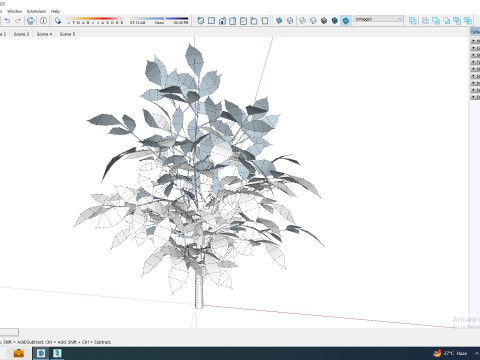Click the Split solid tool

click(468, 21)
